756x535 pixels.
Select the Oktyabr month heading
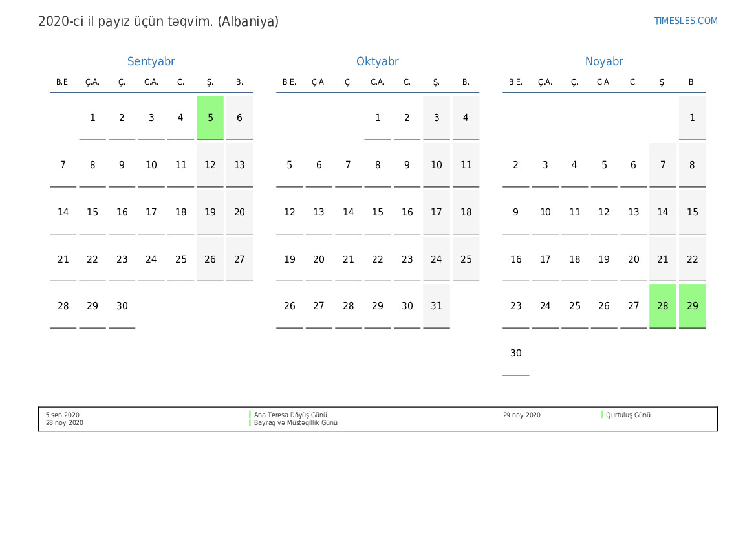[x=377, y=61]
